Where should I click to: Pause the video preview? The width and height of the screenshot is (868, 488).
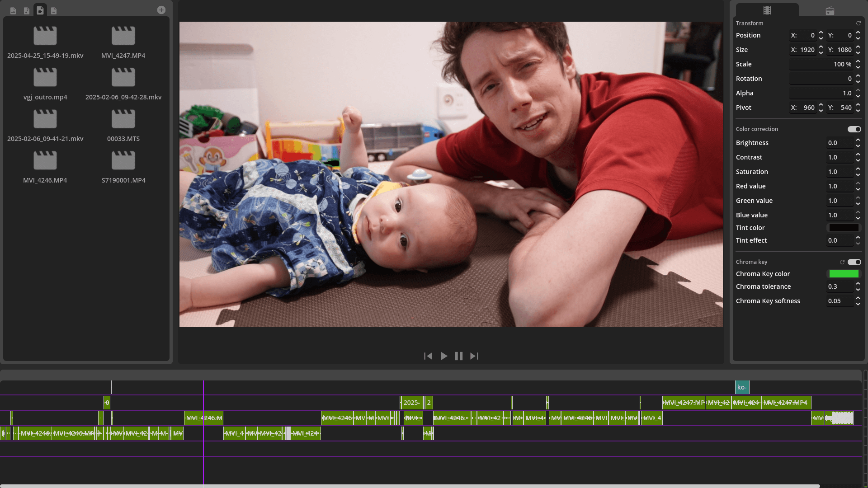(x=459, y=356)
